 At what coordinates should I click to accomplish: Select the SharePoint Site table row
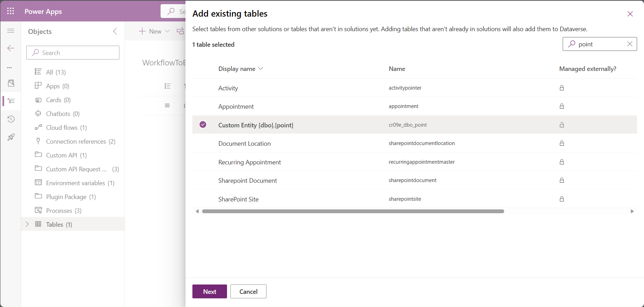[x=415, y=199]
